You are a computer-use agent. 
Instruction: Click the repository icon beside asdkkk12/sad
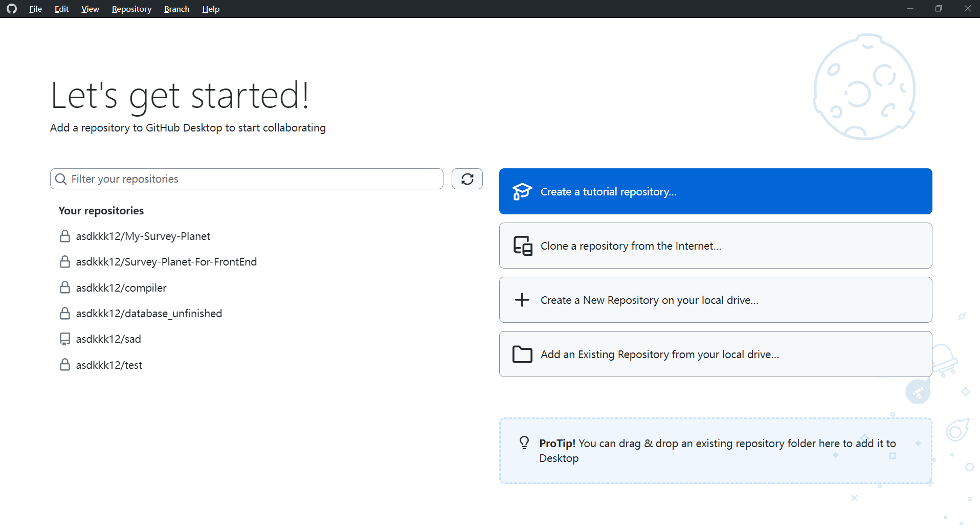pos(65,339)
